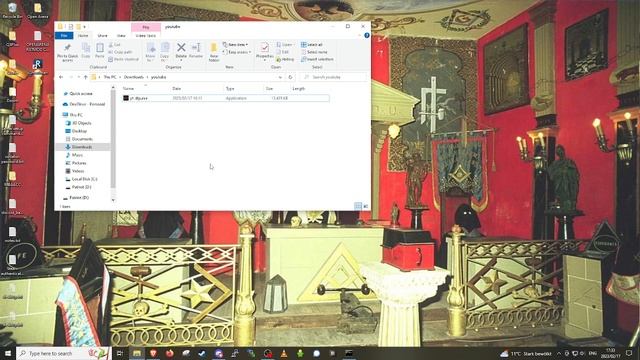Open the Recycle Bin desktop icon
Viewport: 640px width, 360px height.
tap(12, 10)
